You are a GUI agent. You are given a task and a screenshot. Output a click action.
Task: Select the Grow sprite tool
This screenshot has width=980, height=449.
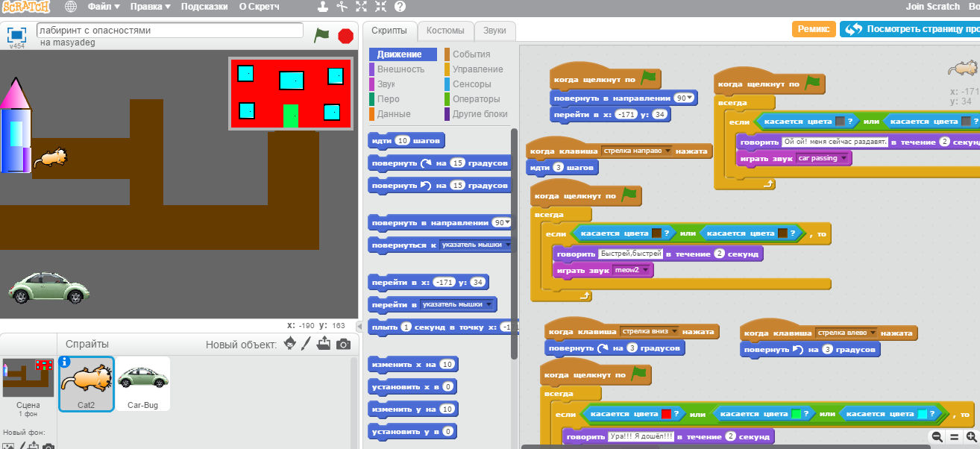(x=361, y=7)
